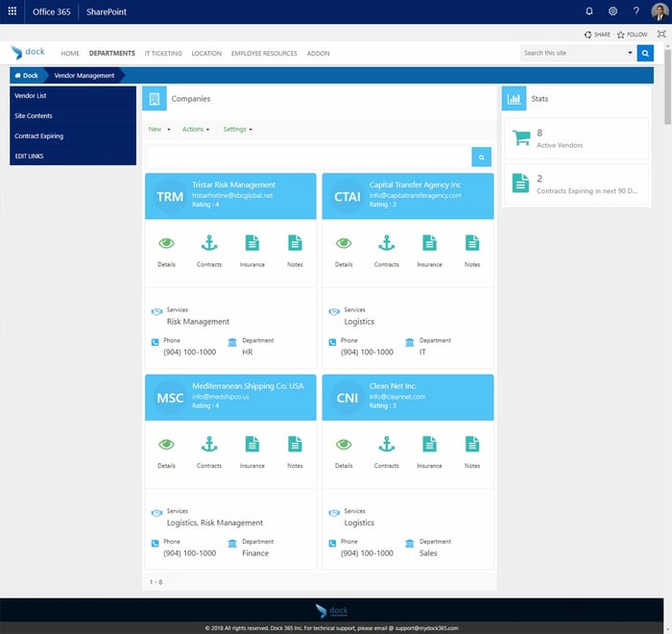This screenshot has height=634, width=672.
Task: Click the CNI vendor avatar
Action: [x=348, y=398]
